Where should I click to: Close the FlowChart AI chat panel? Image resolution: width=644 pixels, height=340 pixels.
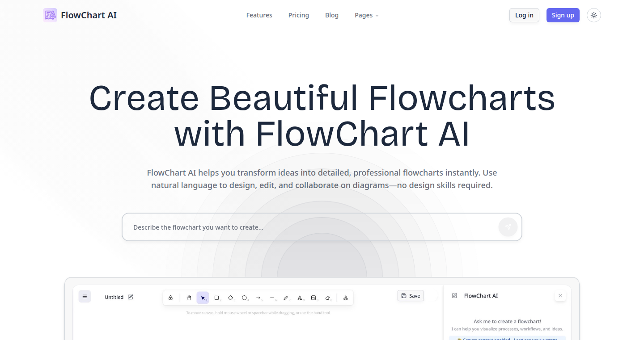click(560, 296)
